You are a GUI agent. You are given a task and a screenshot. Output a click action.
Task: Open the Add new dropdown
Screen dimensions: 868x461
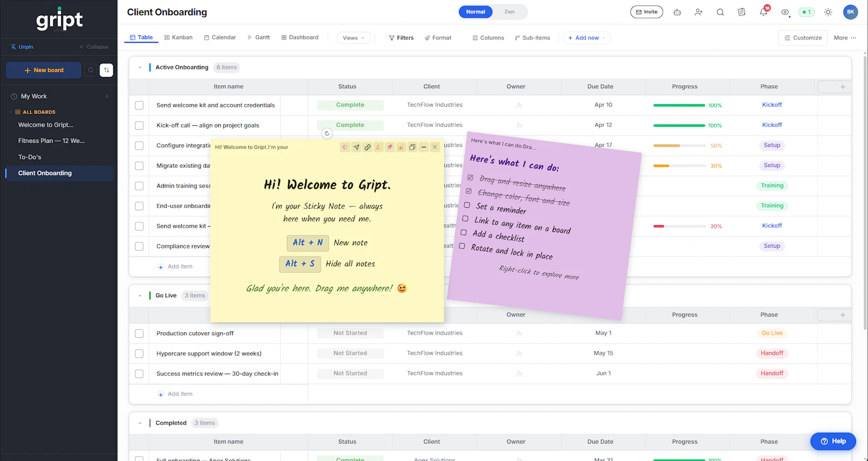586,38
